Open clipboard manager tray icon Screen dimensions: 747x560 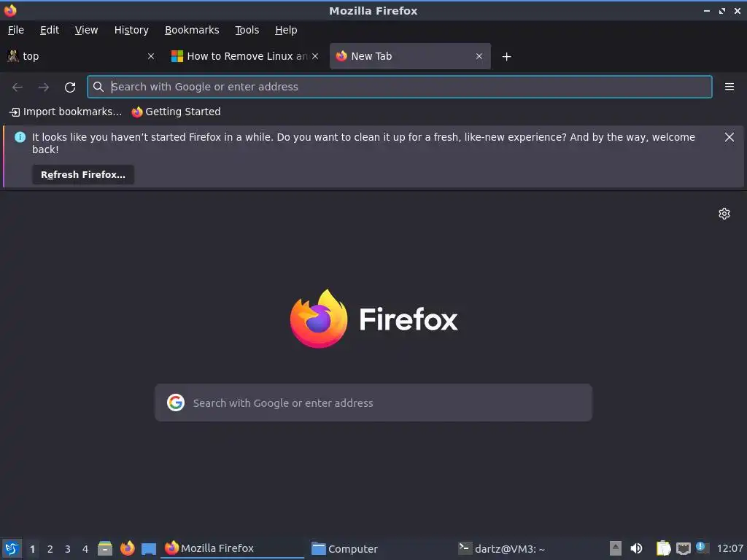coord(662,548)
